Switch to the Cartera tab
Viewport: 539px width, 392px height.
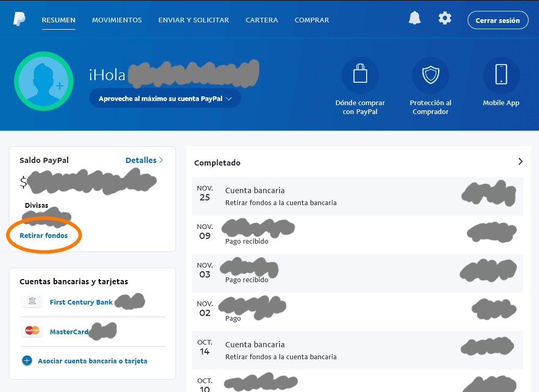point(261,20)
